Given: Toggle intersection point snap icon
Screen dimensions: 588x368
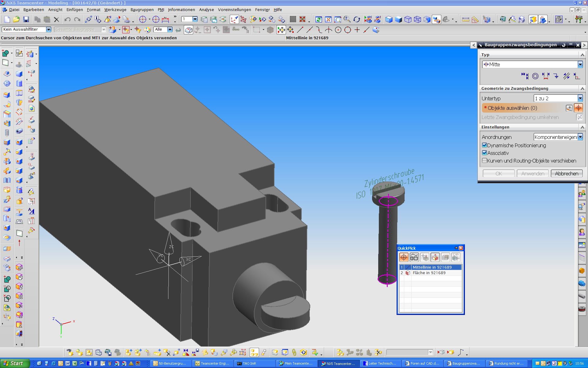Looking at the screenshot, I should click(329, 30).
